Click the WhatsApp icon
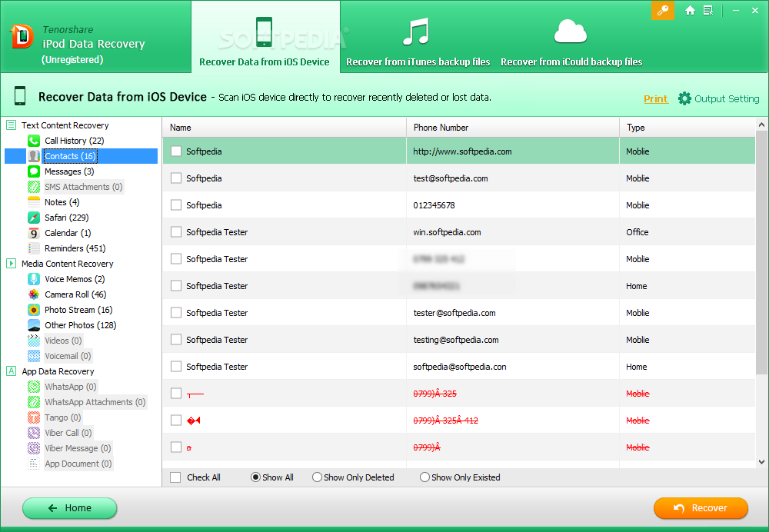The height and width of the screenshot is (532, 769). 34,387
